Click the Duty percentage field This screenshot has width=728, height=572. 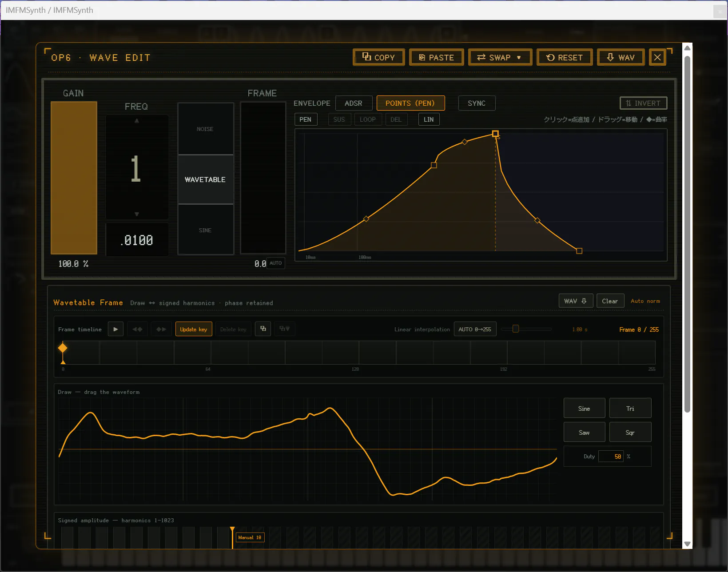[611, 456]
